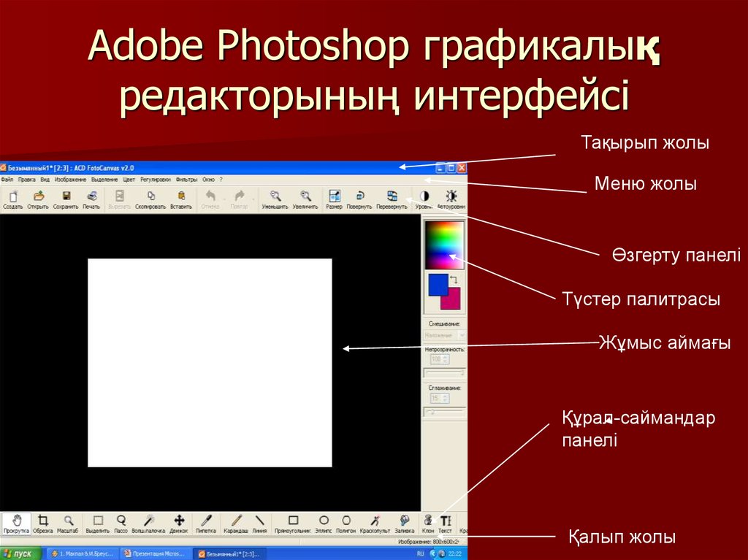Open the ? help menu

221,180
